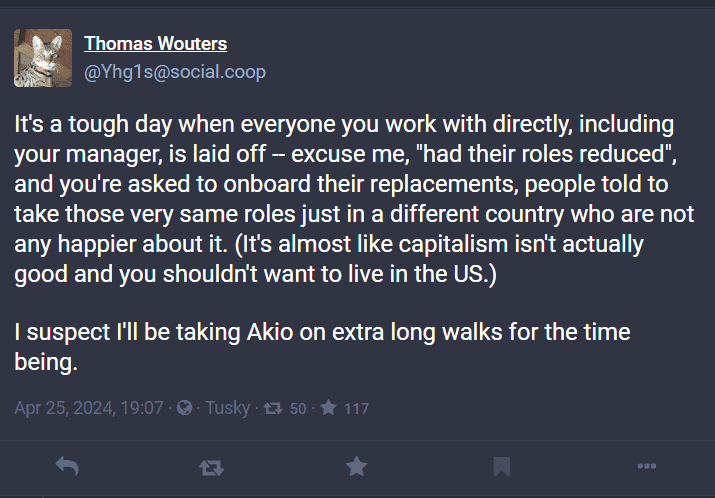The width and height of the screenshot is (715, 498).
Task: Open Thomas Wouters' profile via display name
Action: pos(155,44)
